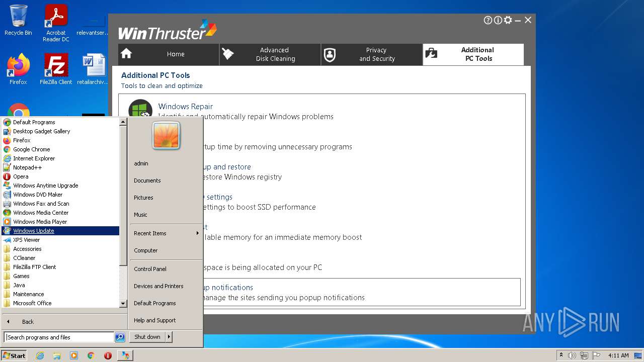The image size is (644, 362).
Task: Start Google Chrome from the programs list
Action: pos(60,149)
